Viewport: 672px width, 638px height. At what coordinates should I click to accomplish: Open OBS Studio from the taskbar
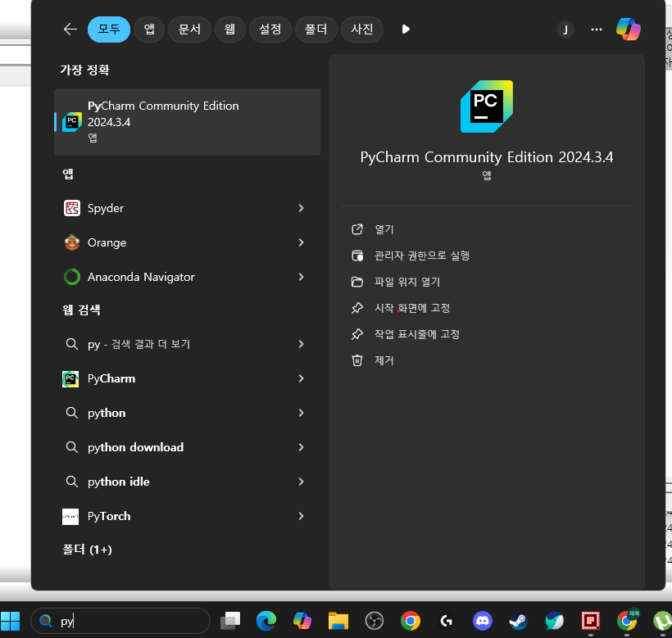click(375, 621)
